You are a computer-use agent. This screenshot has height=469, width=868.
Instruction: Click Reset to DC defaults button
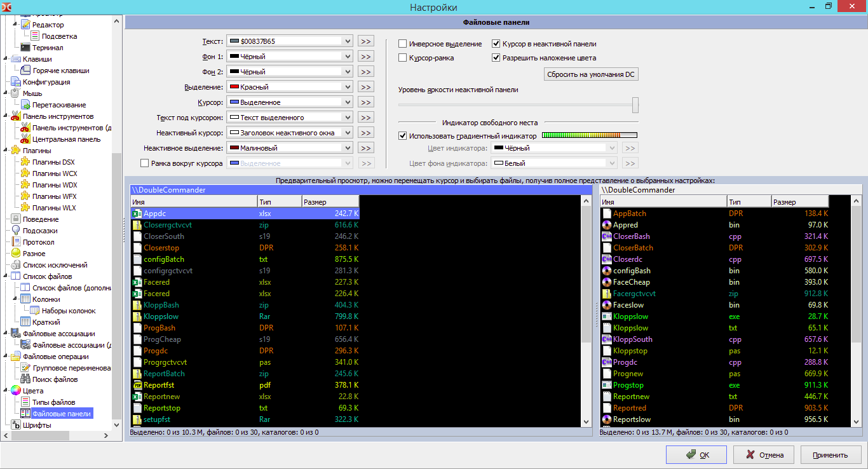590,74
